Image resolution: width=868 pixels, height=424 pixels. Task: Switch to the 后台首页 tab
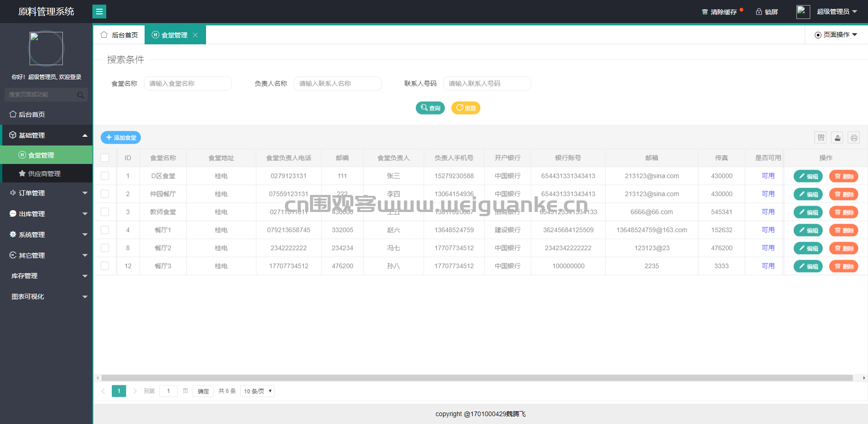[120, 35]
